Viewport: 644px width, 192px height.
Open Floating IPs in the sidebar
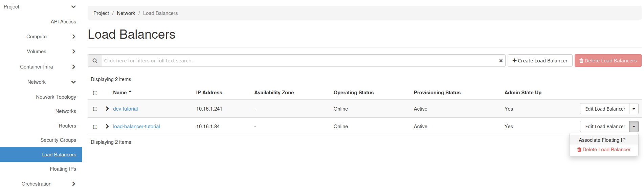pos(63,169)
